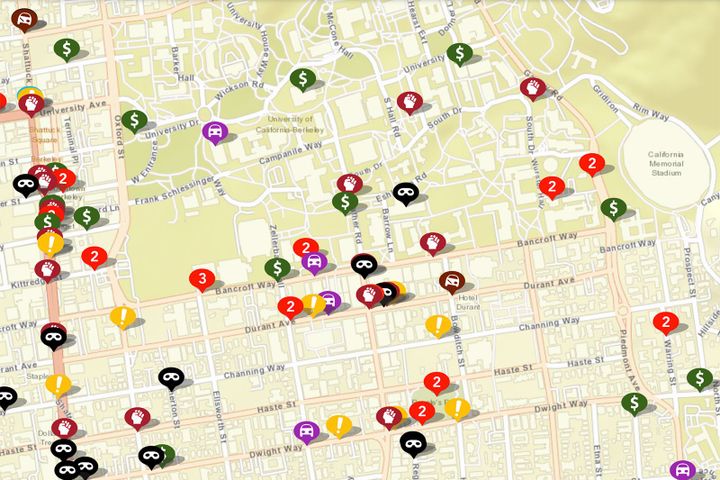Select brown car marker near Hotel Durant
The image size is (720, 480).
[452, 282]
